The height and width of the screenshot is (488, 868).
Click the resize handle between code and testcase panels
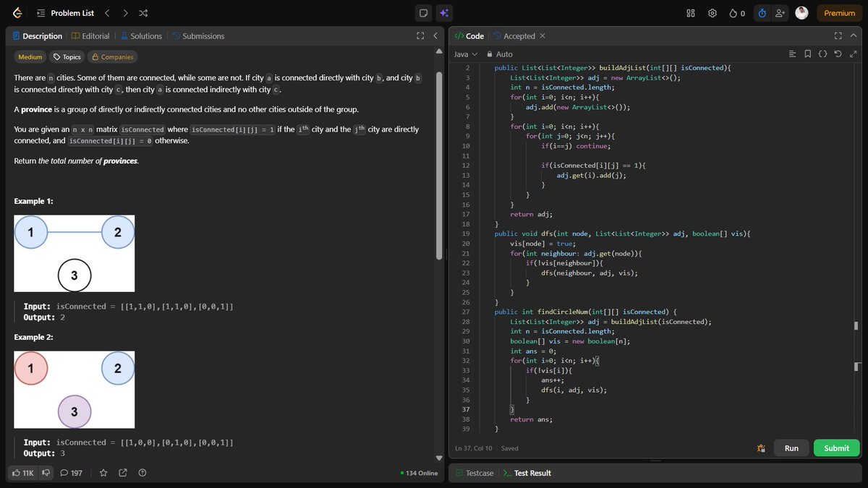pos(655,461)
